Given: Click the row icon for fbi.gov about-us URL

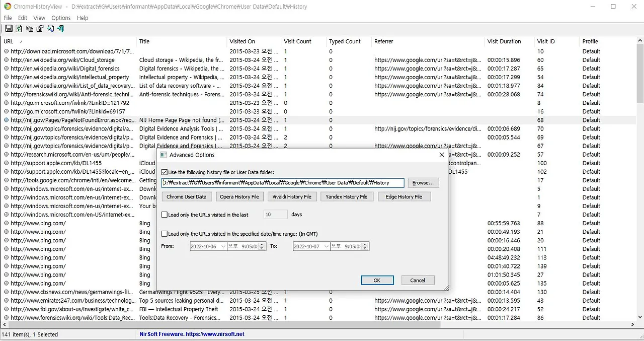Looking at the screenshot, I should (7, 309).
